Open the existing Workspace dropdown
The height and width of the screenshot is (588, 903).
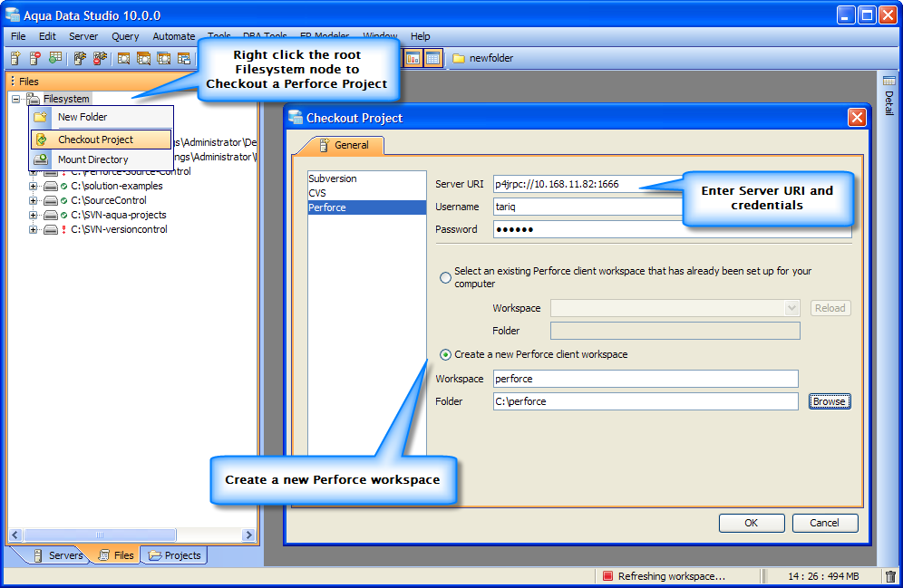(x=791, y=308)
